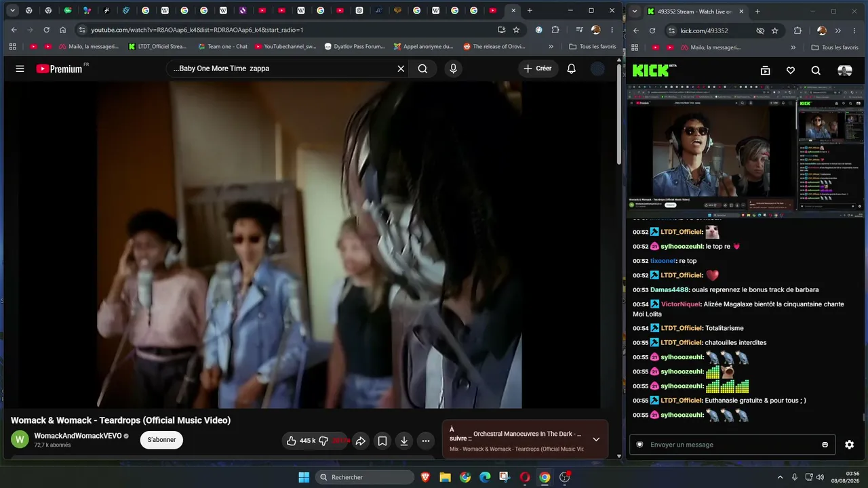Dislike the Teardrops video
The image size is (868, 488).
coord(323,441)
